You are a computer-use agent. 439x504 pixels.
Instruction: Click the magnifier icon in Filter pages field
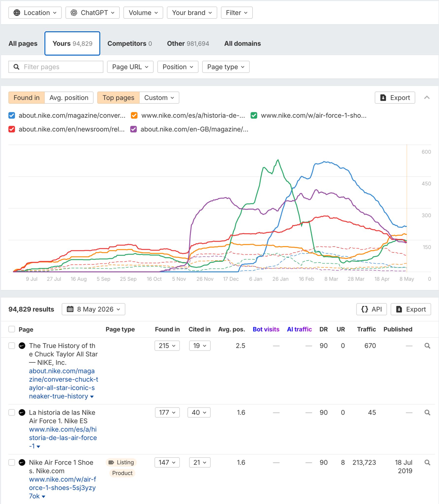[x=16, y=67]
